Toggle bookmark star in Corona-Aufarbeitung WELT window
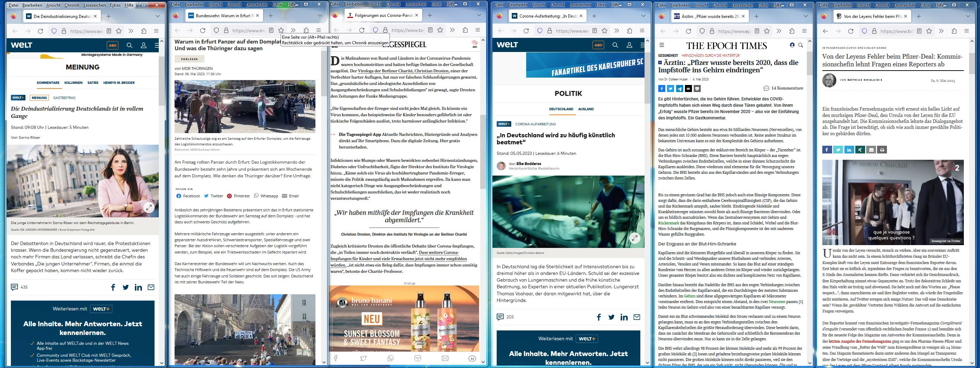 pos(605,31)
